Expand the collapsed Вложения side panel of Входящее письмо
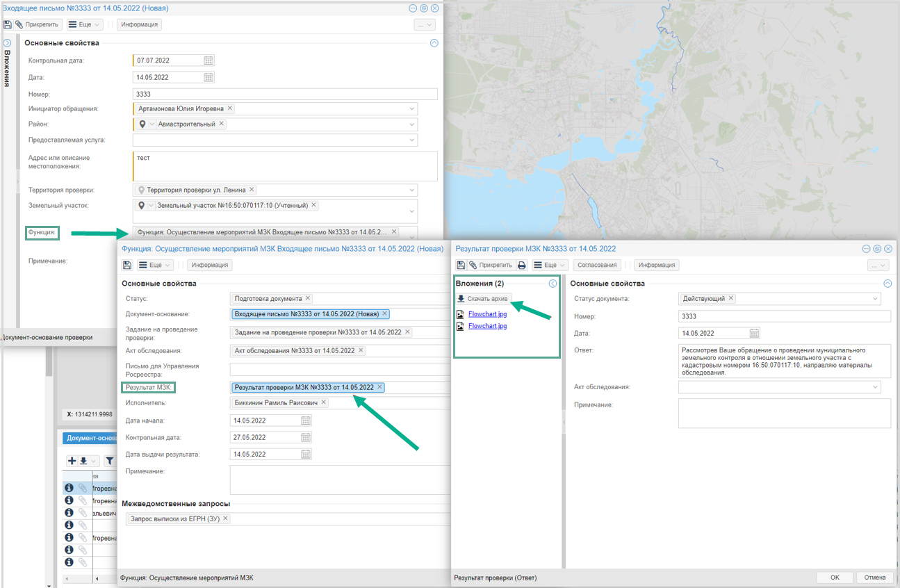900x588 pixels. tap(7, 43)
